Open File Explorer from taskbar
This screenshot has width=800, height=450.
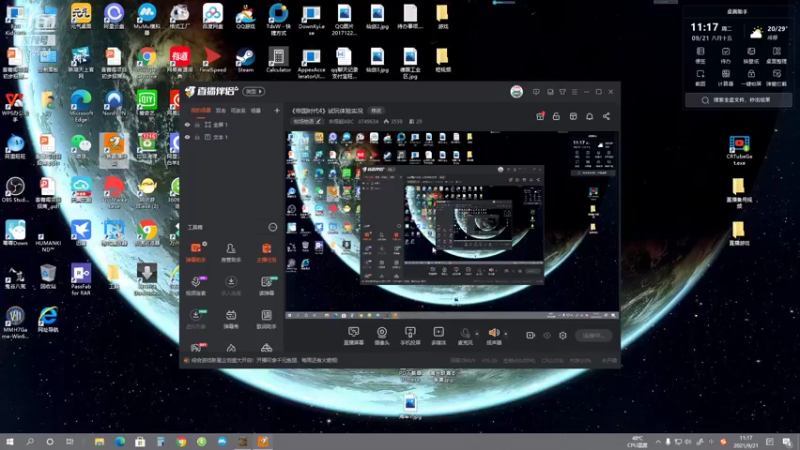[x=99, y=441]
